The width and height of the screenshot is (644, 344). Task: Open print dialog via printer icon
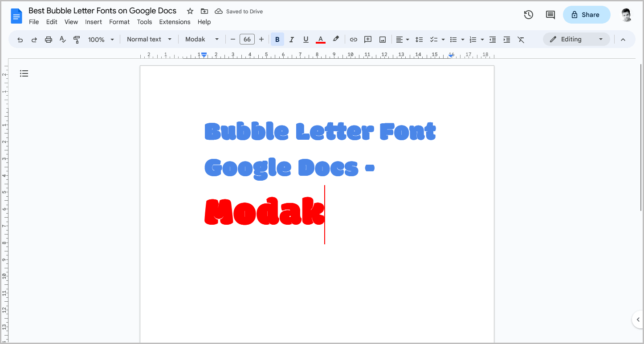48,39
